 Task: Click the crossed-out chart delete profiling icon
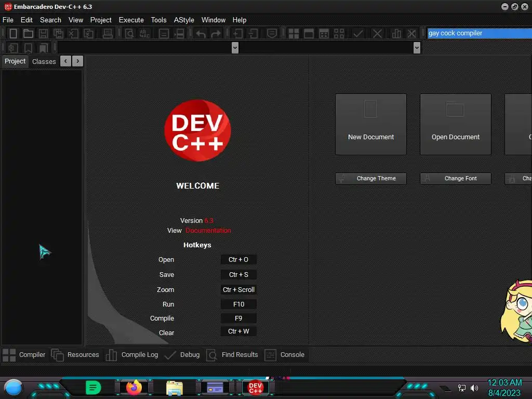411,33
